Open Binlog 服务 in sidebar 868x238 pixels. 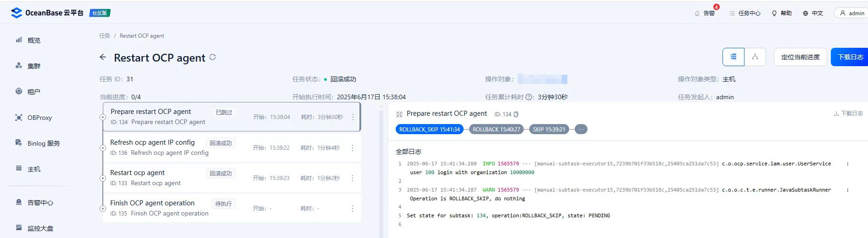[38, 143]
